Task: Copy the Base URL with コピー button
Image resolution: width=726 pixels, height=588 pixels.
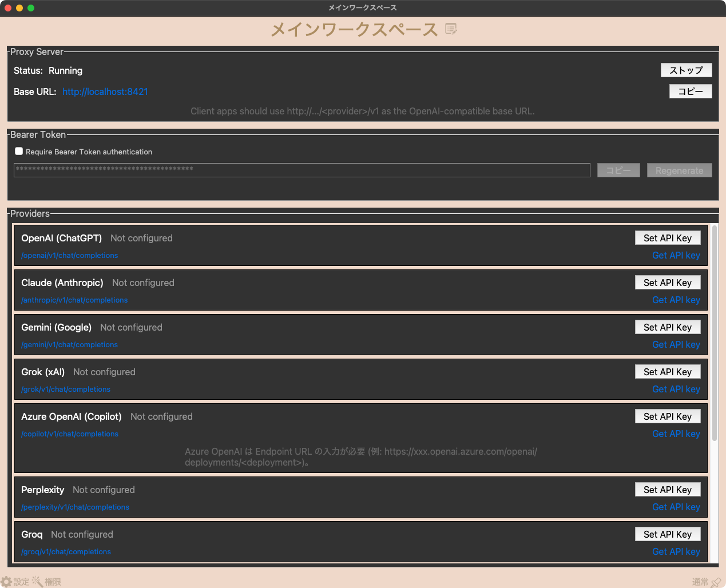Action: coord(691,91)
